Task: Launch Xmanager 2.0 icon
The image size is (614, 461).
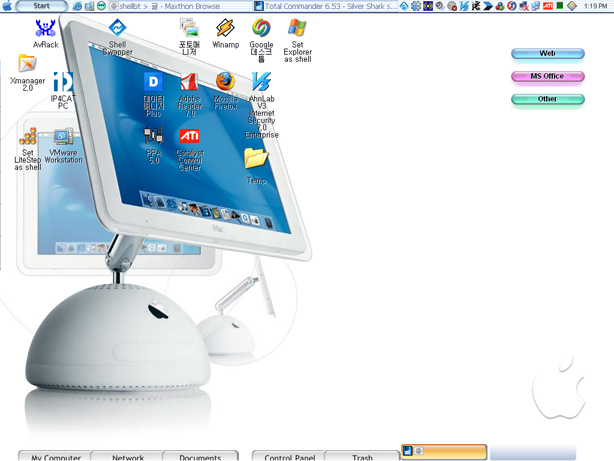Action: [x=27, y=73]
